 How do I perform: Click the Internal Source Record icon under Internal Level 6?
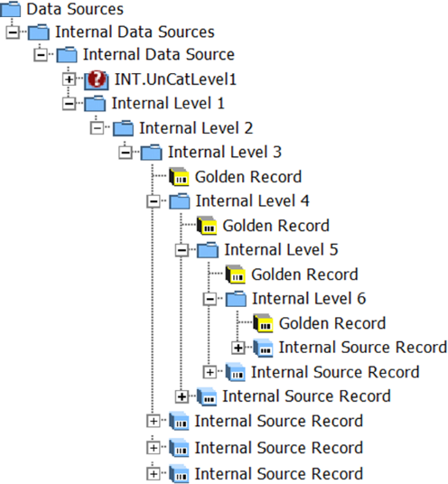tap(263, 348)
